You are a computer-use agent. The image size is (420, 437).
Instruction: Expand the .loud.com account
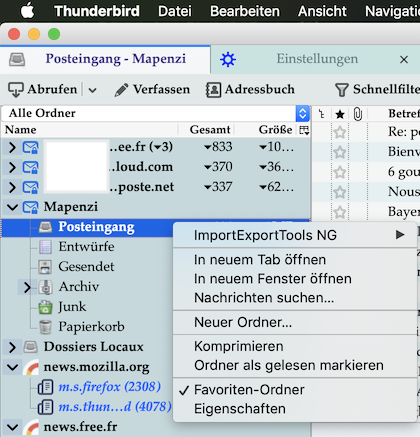[12, 167]
